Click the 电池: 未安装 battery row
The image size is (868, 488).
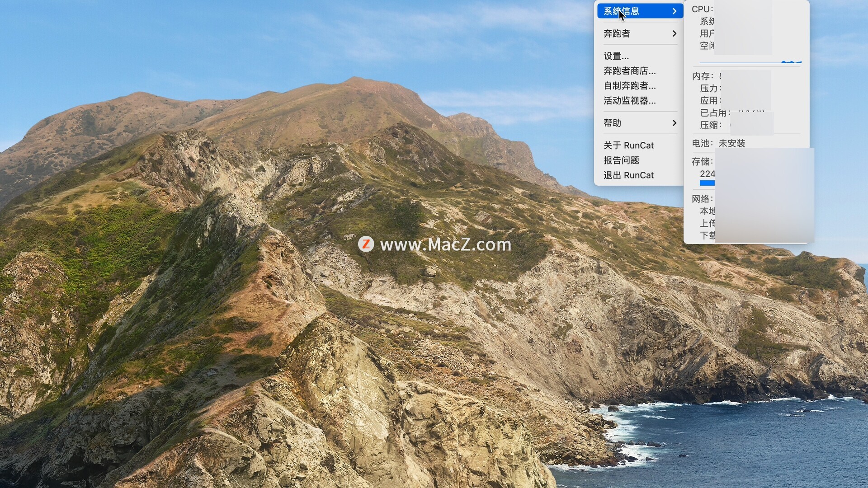tap(718, 143)
